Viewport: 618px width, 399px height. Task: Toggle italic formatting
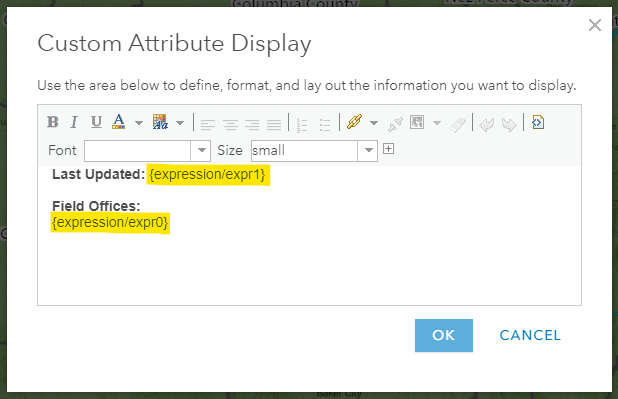click(x=74, y=122)
